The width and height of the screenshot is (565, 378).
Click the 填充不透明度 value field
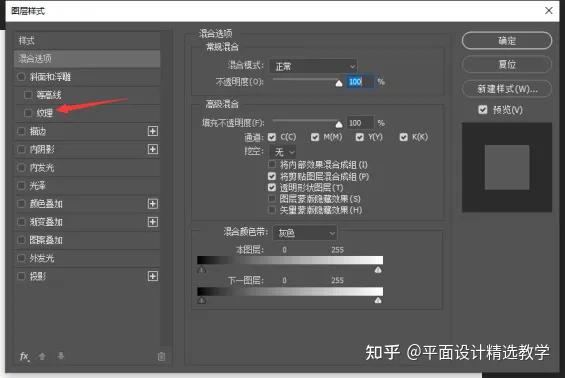click(x=360, y=123)
